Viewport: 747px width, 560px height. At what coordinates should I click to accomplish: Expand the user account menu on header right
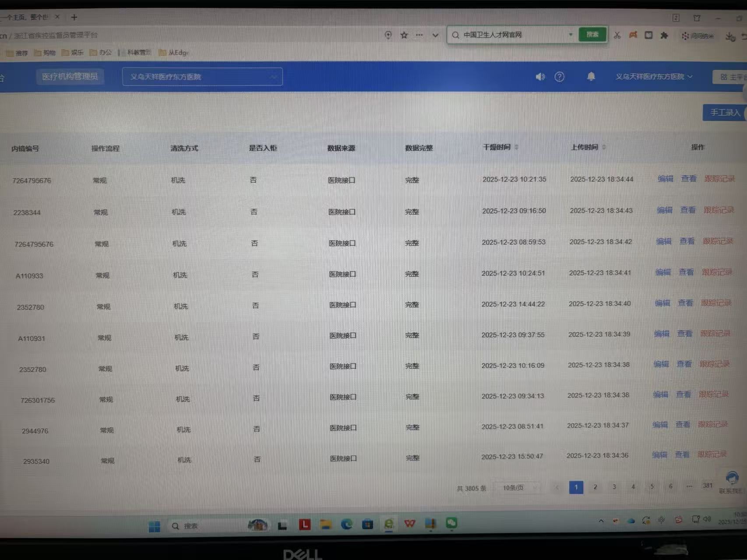[x=654, y=77]
